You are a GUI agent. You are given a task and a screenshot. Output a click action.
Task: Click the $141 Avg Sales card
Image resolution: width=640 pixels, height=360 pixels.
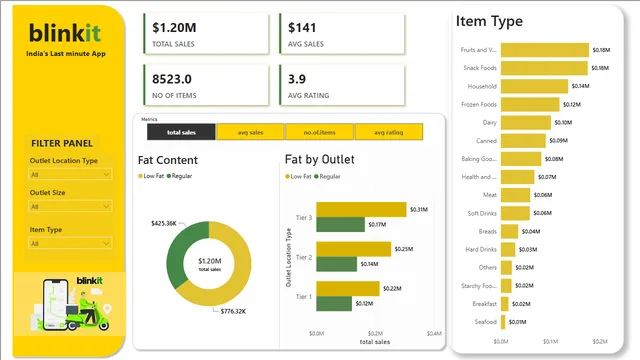[x=342, y=34]
